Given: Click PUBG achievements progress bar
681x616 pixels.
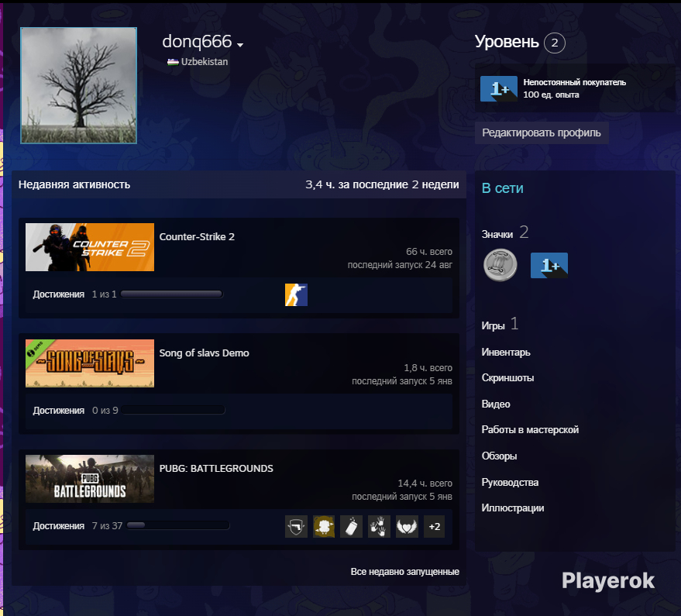Looking at the screenshot, I should click(178, 525).
